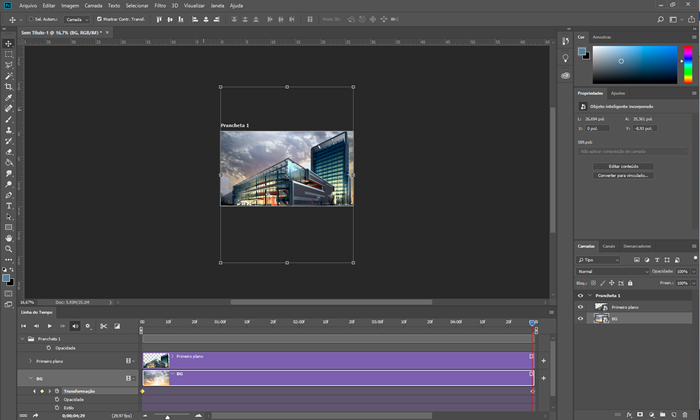Create a new group folder icon

[662, 415]
